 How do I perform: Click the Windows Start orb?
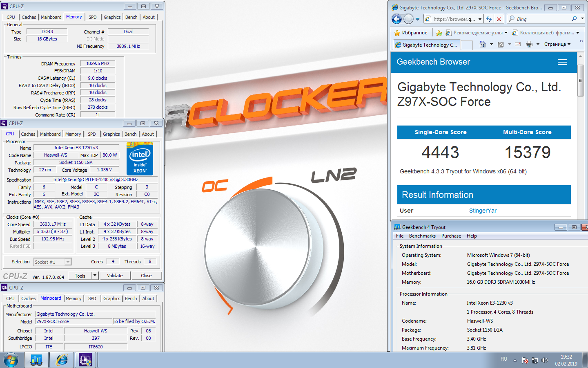[11, 360]
